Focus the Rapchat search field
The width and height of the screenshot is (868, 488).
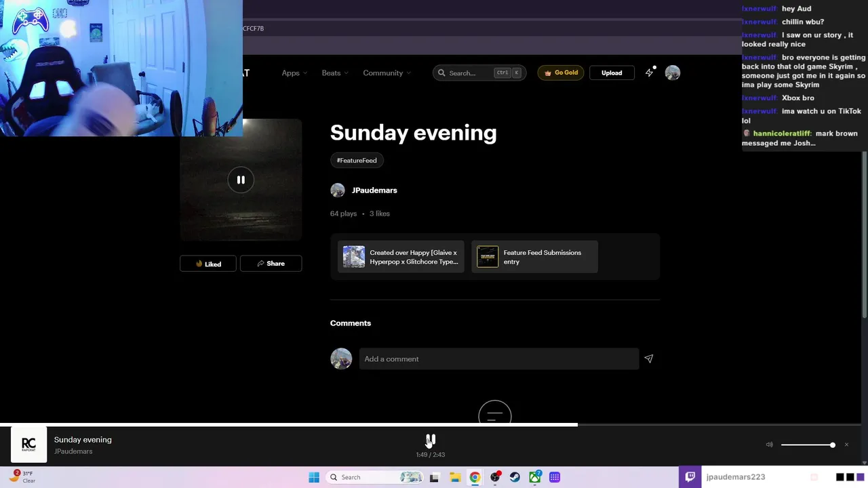click(x=479, y=73)
